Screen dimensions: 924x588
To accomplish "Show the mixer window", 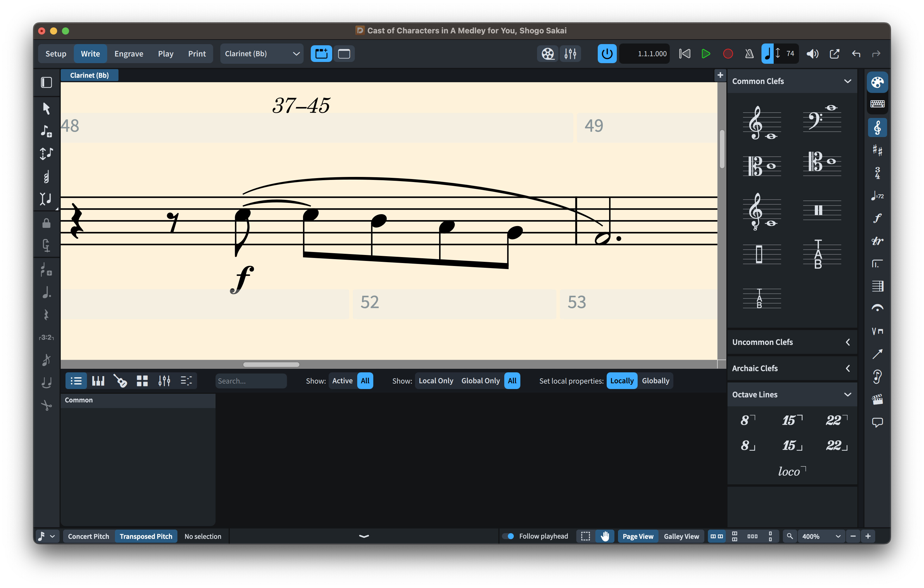I will (570, 54).
